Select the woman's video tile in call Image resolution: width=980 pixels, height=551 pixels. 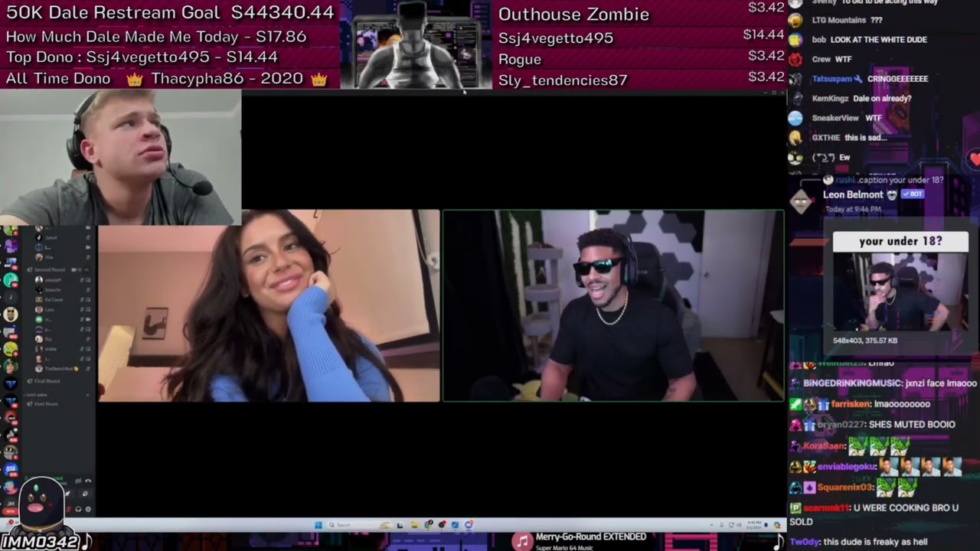(269, 305)
